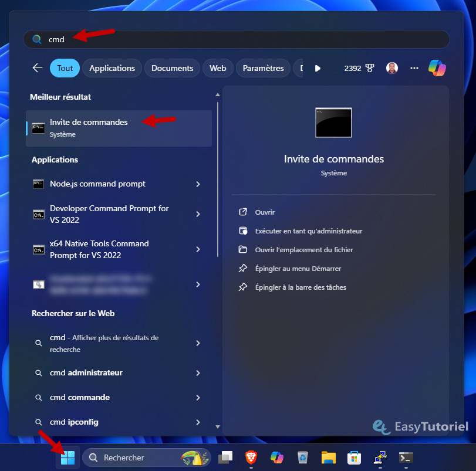The height and width of the screenshot is (471, 476).
Task: Click the Windows Start button
Action: (67, 457)
